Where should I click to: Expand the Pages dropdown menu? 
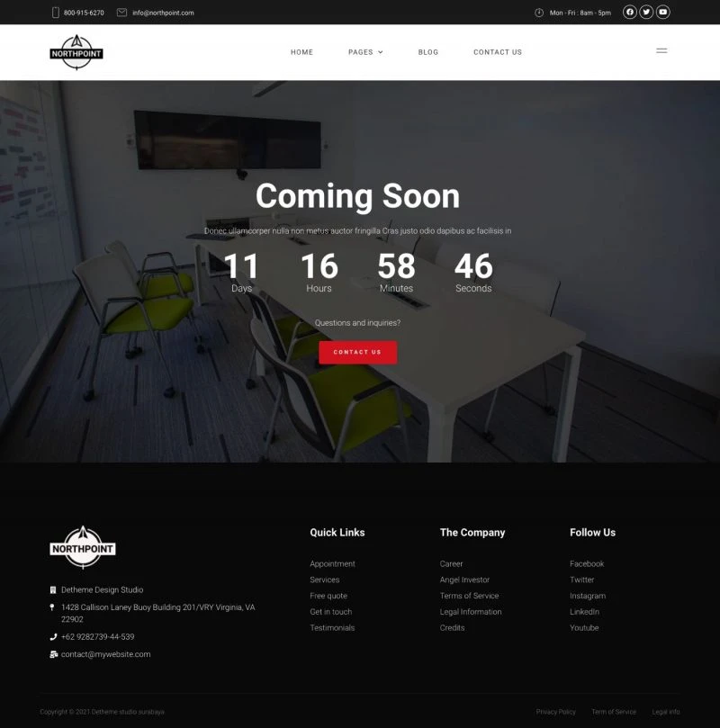365,52
